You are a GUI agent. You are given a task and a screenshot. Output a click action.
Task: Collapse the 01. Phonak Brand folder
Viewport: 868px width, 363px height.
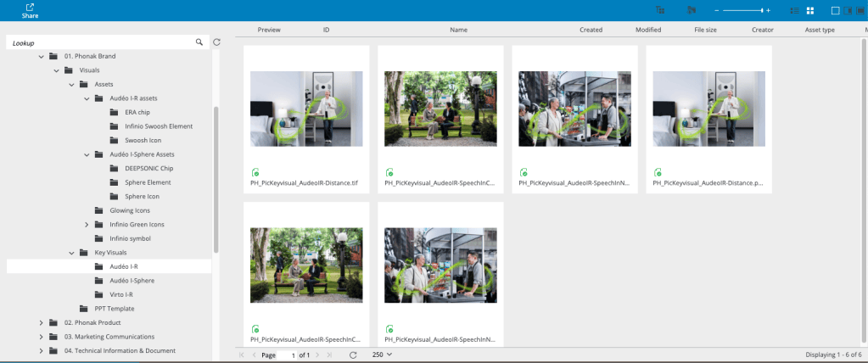(x=41, y=57)
